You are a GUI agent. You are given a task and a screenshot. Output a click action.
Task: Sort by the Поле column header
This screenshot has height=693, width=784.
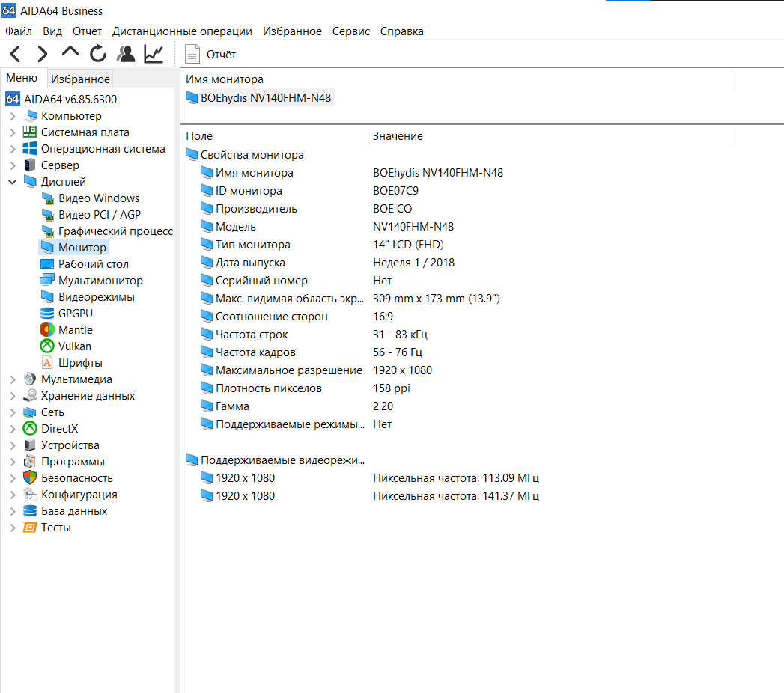[275, 136]
